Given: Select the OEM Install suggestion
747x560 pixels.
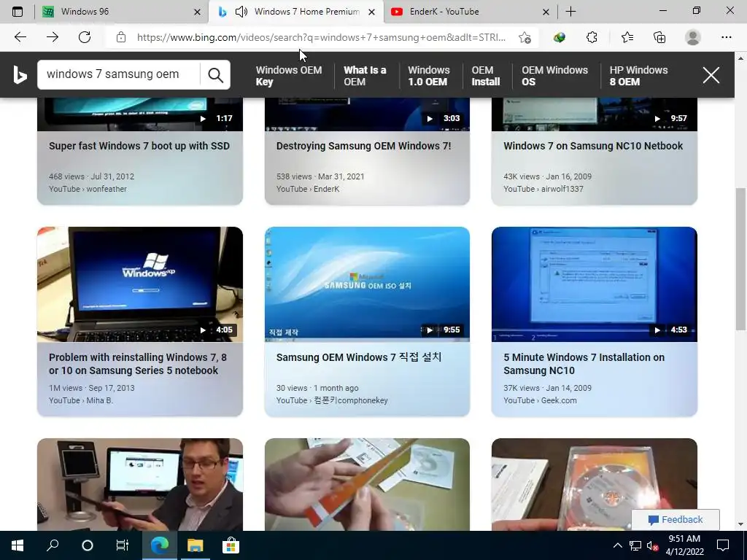Looking at the screenshot, I should pyautogui.click(x=485, y=75).
